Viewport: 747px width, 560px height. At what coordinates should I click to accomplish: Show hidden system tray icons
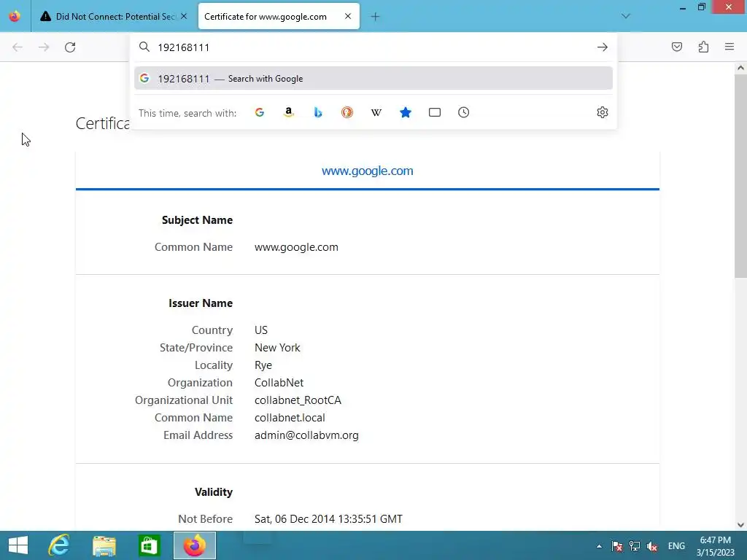(x=599, y=546)
